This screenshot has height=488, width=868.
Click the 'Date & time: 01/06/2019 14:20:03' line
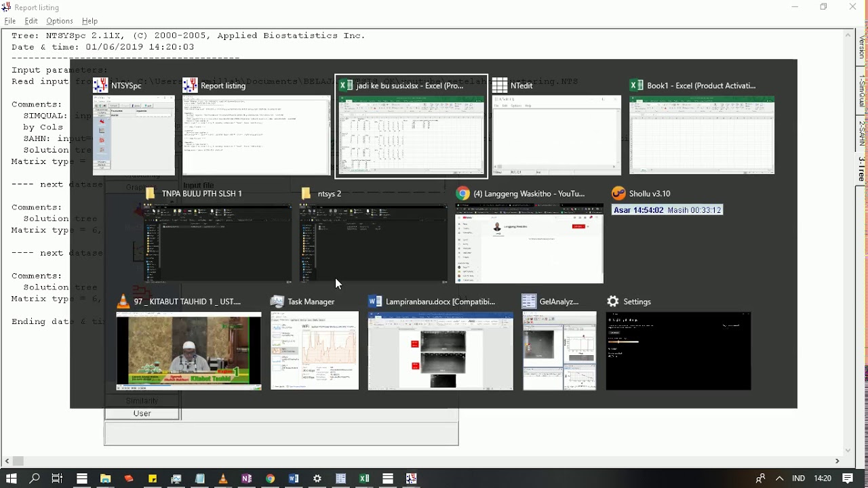(x=103, y=47)
